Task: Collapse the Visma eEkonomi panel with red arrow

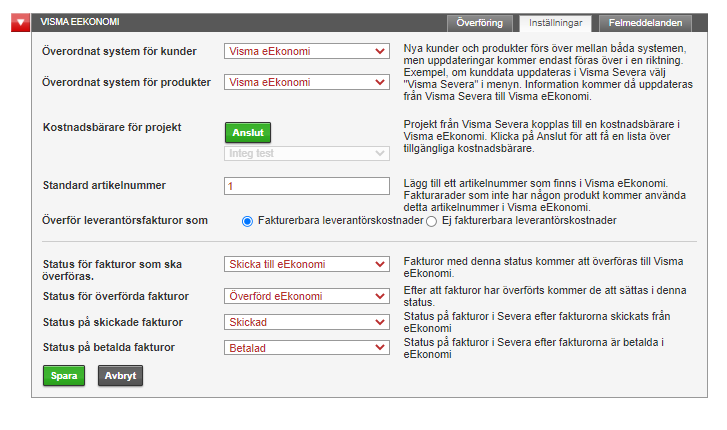Action: [x=20, y=22]
